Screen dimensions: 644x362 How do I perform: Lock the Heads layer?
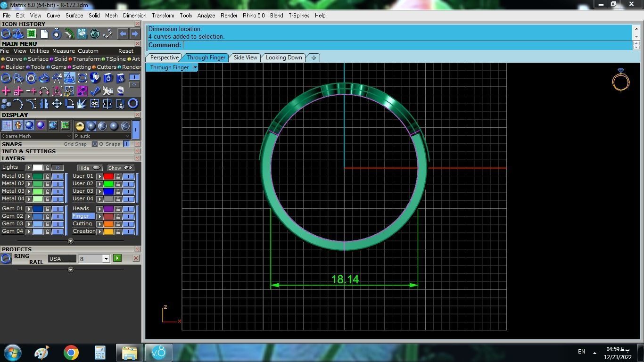(x=118, y=209)
